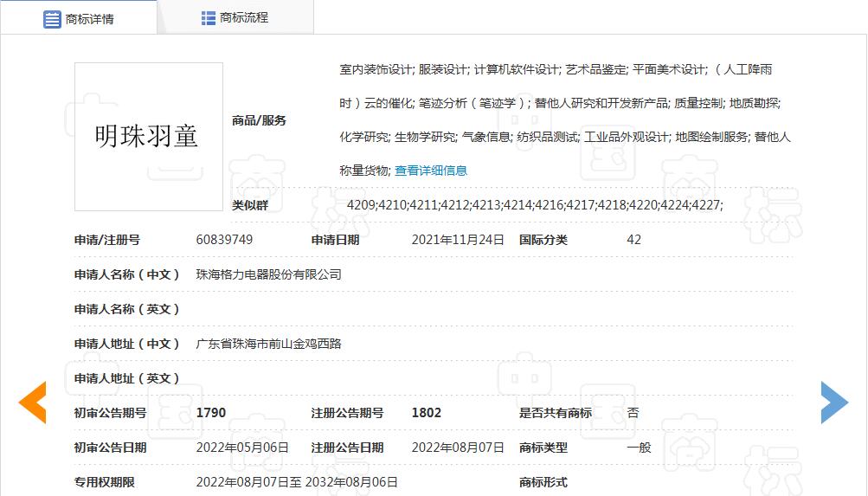The height and width of the screenshot is (496, 868).
Task: Click the 商品/服务 label
Action: [259, 120]
